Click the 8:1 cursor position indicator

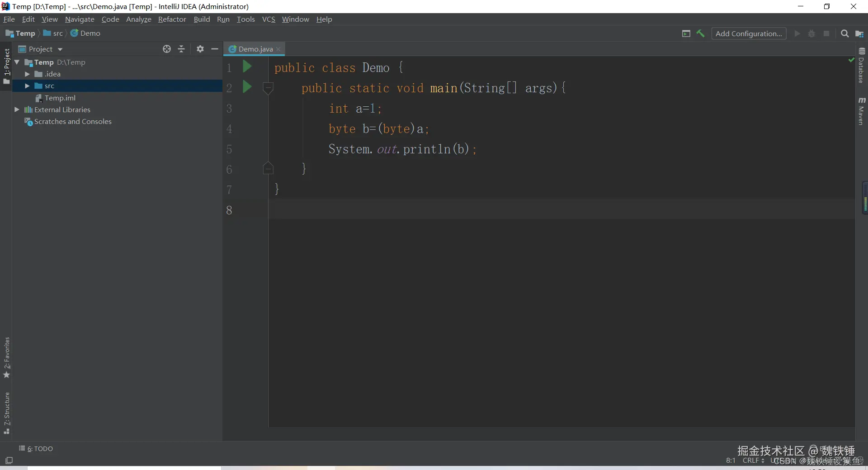tap(731, 461)
